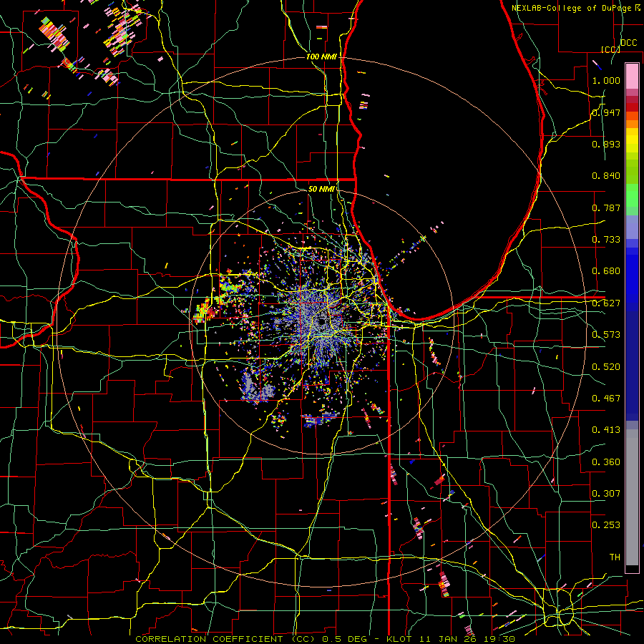The image size is (644, 644).
Task: Select the 0.733 scale value
Action: click(606, 240)
